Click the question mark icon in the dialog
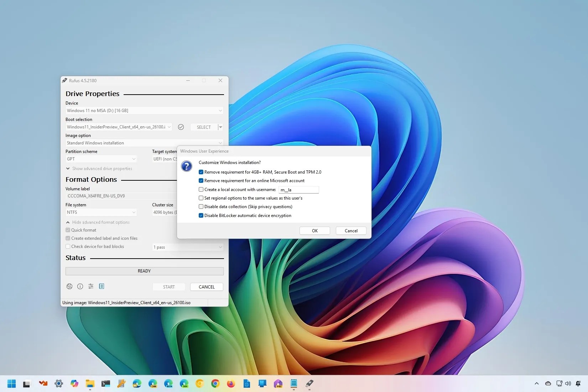Image resolution: width=588 pixels, height=392 pixels. click(186, 166)
